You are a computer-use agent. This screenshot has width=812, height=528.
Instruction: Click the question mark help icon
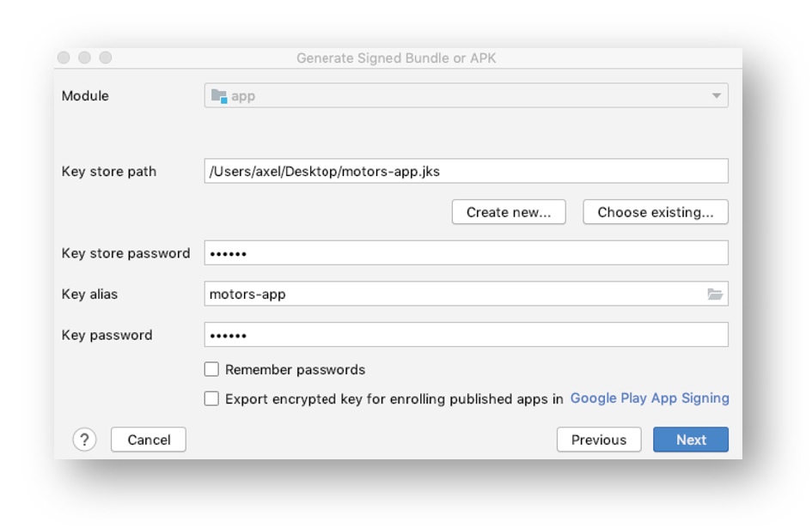pos(84,440)
